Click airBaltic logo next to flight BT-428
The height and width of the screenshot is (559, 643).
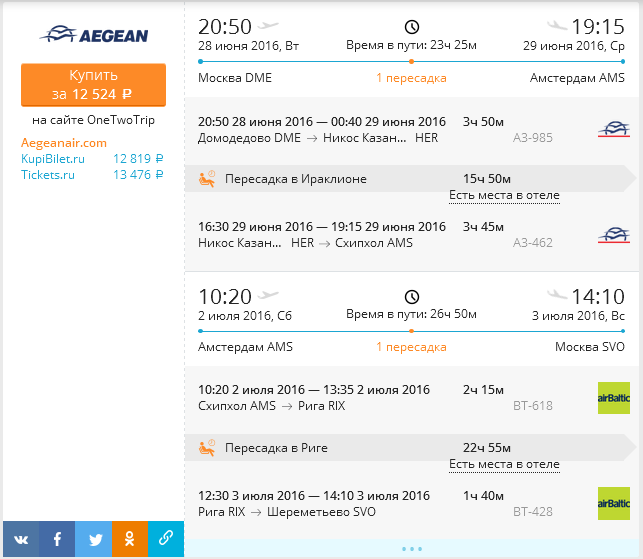pyautogui.click(x=613, y=503)
